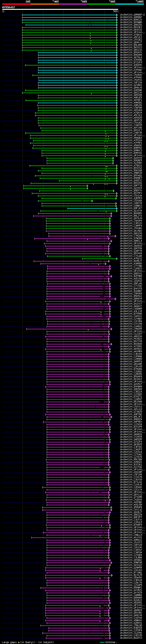Select label UniRef100_C5YZE2
The image size is (146, 644).
pyautogui.click(x=131, y=40)
